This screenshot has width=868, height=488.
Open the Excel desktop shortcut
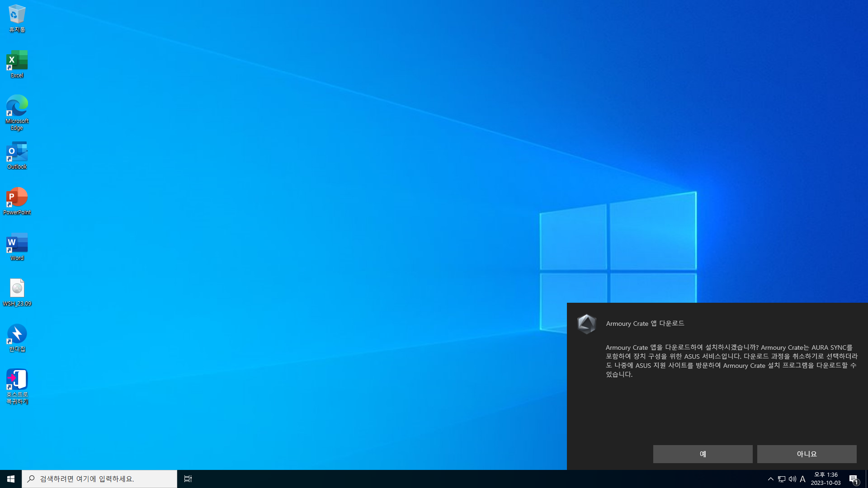click(x=17, y=64)
